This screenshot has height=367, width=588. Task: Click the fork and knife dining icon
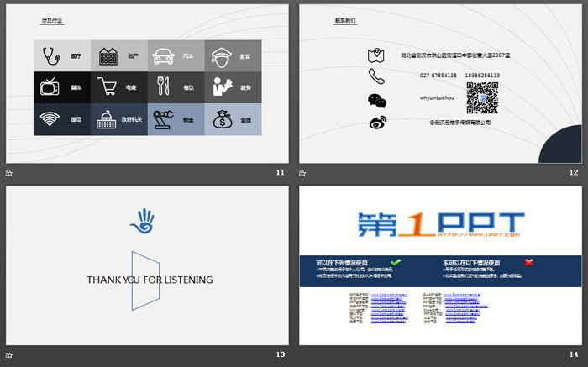point(165,87)
